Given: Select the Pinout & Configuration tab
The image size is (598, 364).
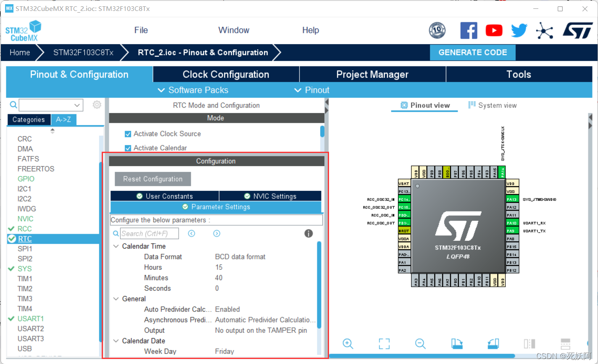Looking at the screenshot, I should (79, 74).
